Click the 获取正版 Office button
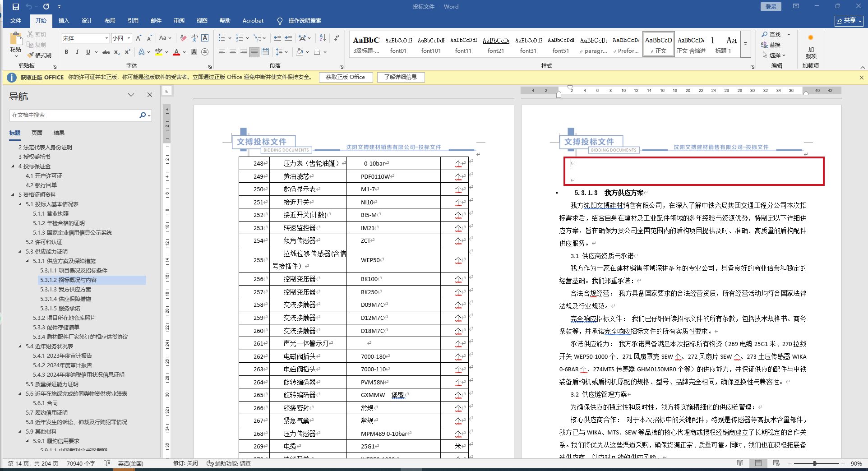The width and height of the screenshot is (868, 471). click(x=346, y=77)
